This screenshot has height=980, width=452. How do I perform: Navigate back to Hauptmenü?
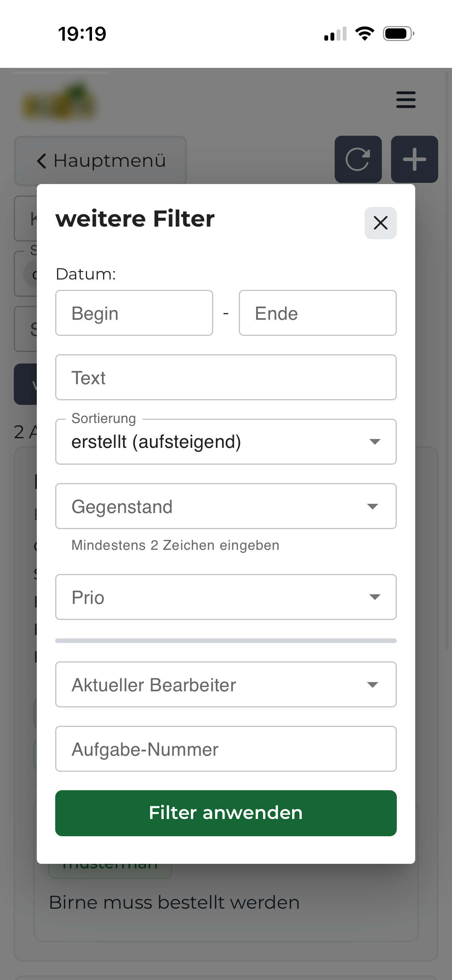point(100,161)
